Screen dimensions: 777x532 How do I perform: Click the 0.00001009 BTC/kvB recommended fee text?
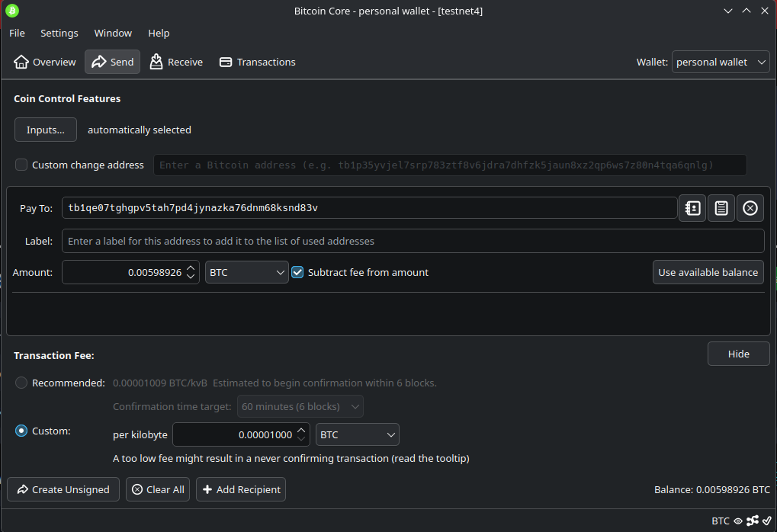point(160,383)
